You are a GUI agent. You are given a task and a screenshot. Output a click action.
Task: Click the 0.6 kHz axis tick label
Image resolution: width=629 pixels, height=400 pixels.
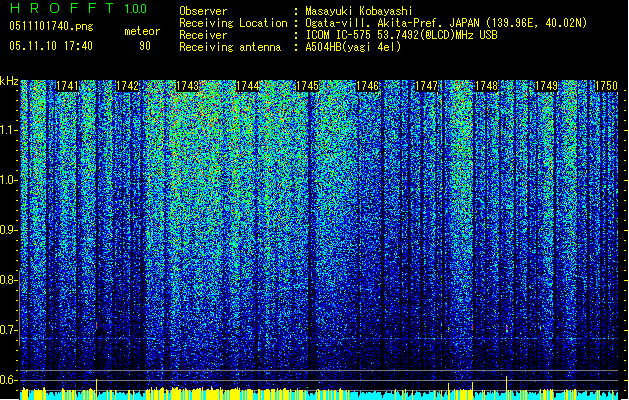click(x=8, y=380)
